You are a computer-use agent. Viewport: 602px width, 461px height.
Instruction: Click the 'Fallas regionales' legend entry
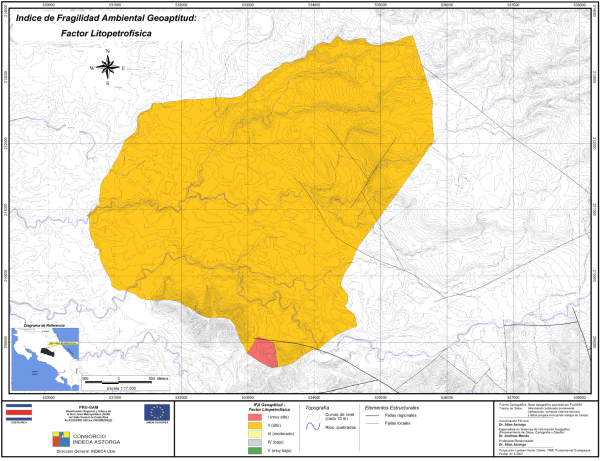398,415
